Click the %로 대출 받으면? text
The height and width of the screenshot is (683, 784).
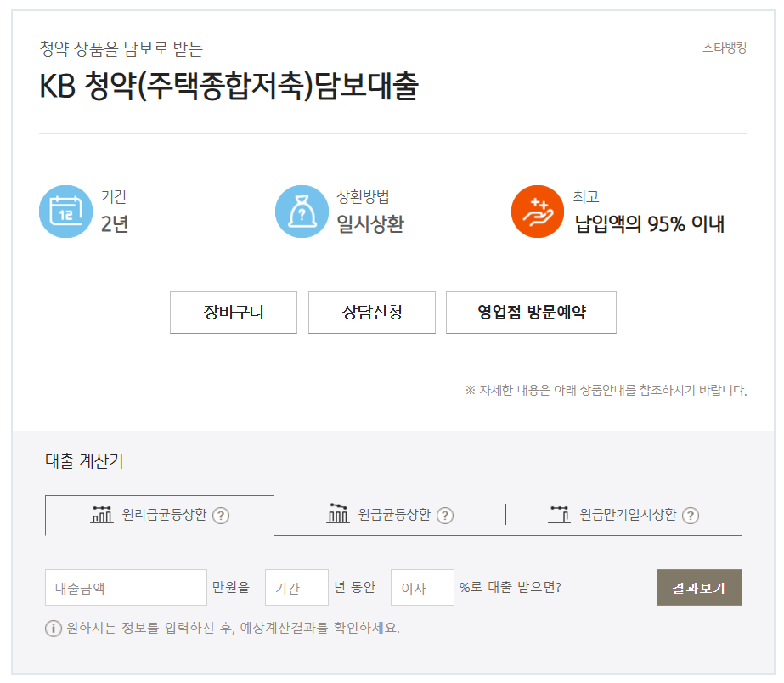[510, 587]
